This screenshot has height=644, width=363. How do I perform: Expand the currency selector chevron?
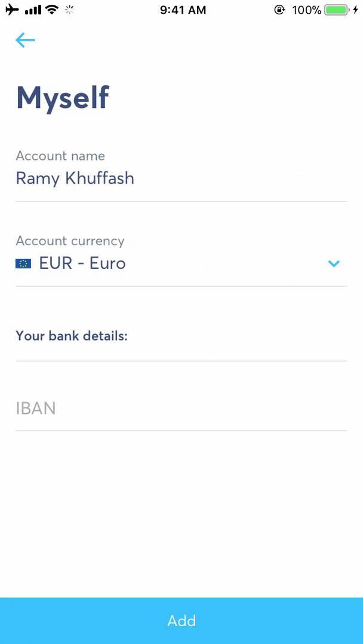pyautogui.click(x=334, y=264)
